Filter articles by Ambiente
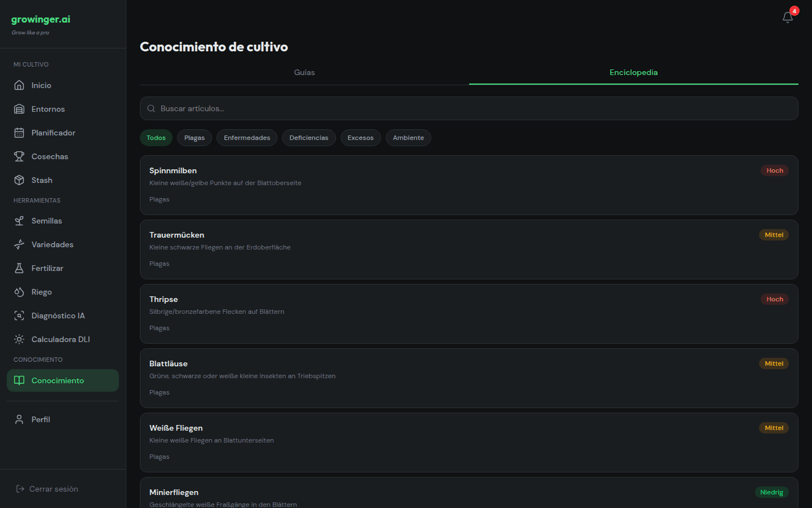Image resolution: width=812 pixels, height=508 pixels. click(x=408, y=138)
